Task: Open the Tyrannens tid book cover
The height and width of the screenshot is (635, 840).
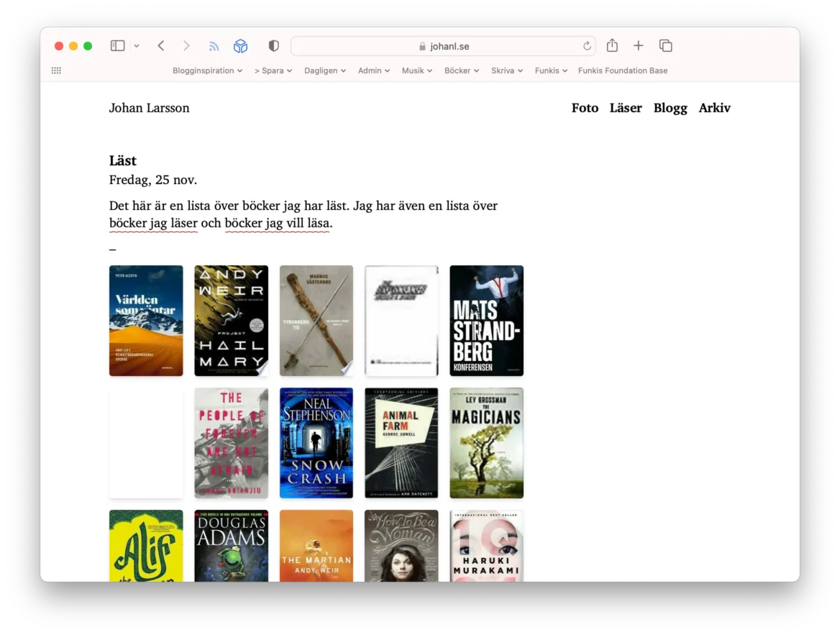Action: (x=316, y=321)
